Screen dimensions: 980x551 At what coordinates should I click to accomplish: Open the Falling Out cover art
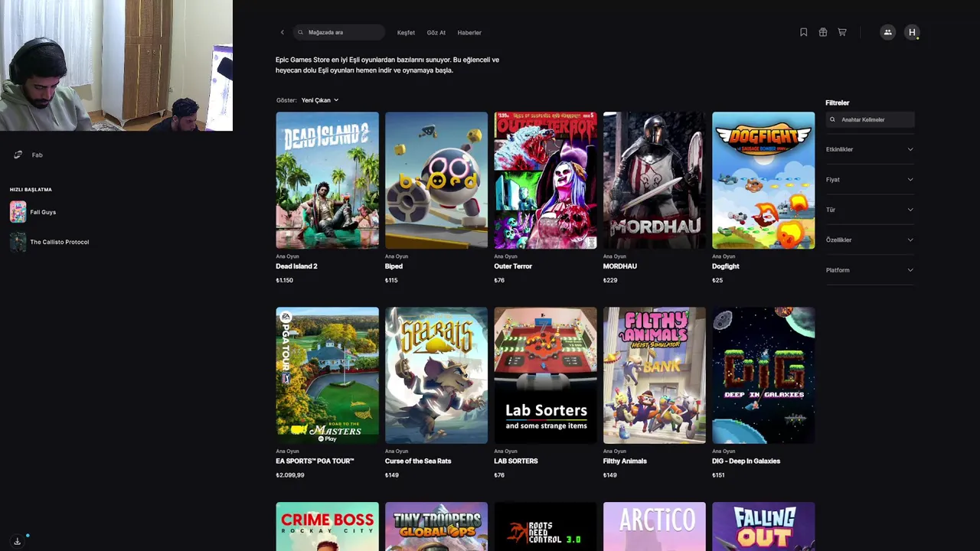pos(763,527)
